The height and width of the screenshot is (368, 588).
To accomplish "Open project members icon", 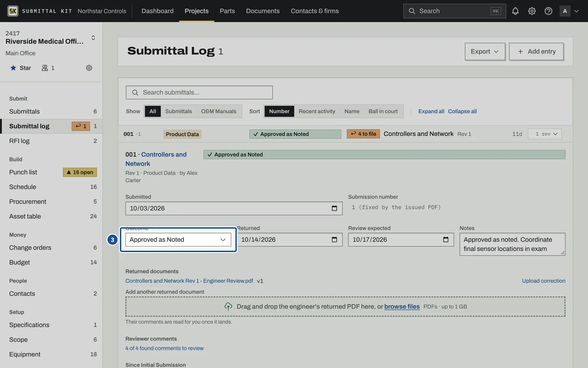I will [x=48, y=68].
